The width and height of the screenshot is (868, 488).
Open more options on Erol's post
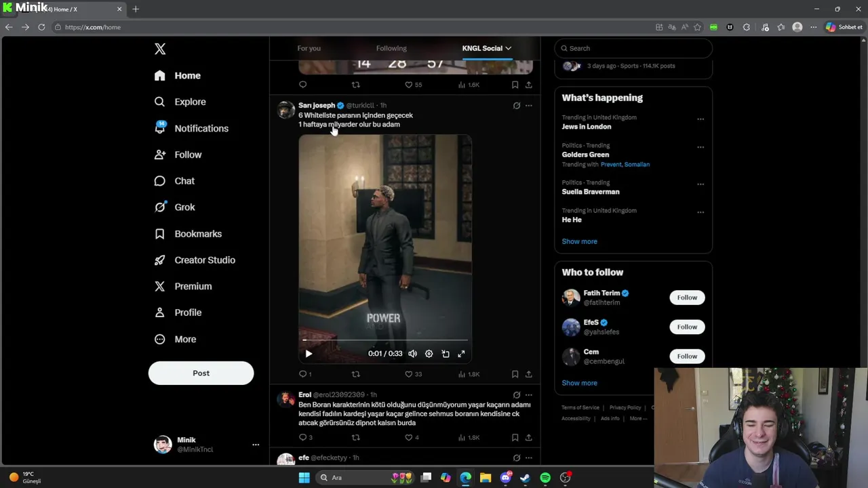[529, 394]
